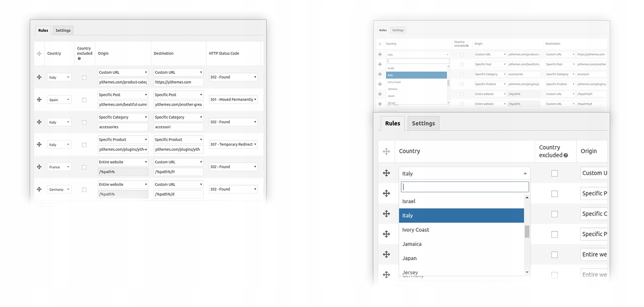Click drag handle beside the enlarged open Italy dropdown
644x307 pixels.
pos(386,173)
